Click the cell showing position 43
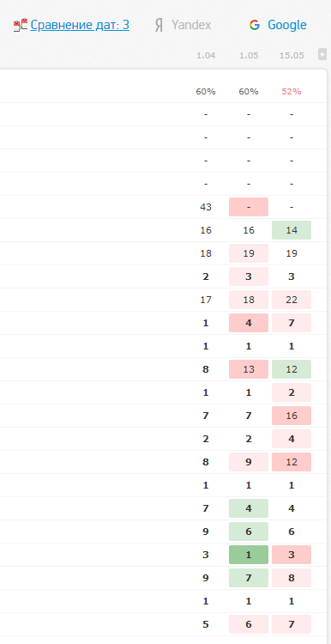The image size is (331, 644). (206, 207)
